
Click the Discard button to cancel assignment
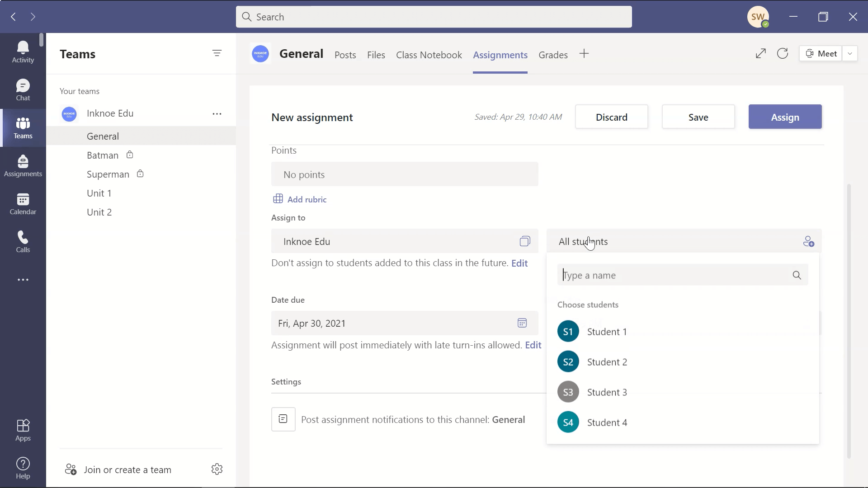coord(612,117)
